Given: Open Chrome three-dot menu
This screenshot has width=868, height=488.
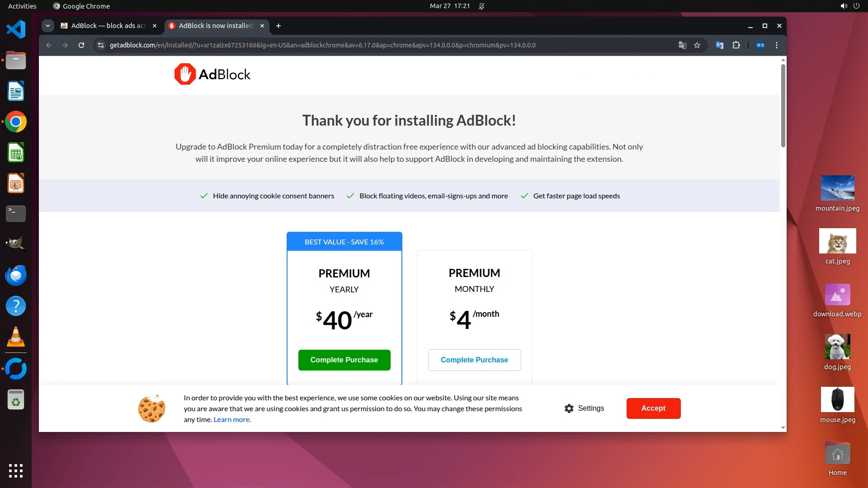Looking at the screenshot, I should point(777,45).
